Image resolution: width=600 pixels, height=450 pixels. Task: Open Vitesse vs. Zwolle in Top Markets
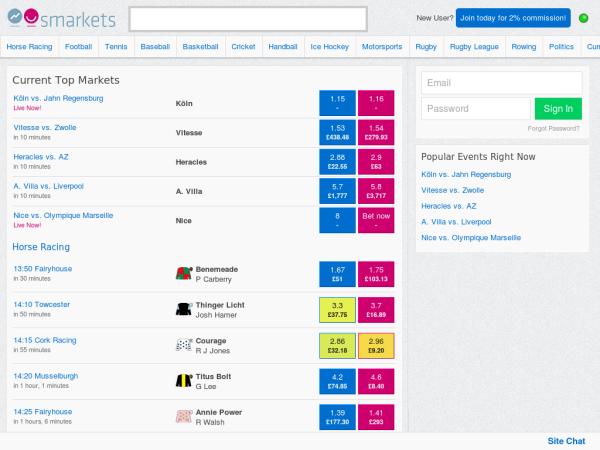[45, 127]
